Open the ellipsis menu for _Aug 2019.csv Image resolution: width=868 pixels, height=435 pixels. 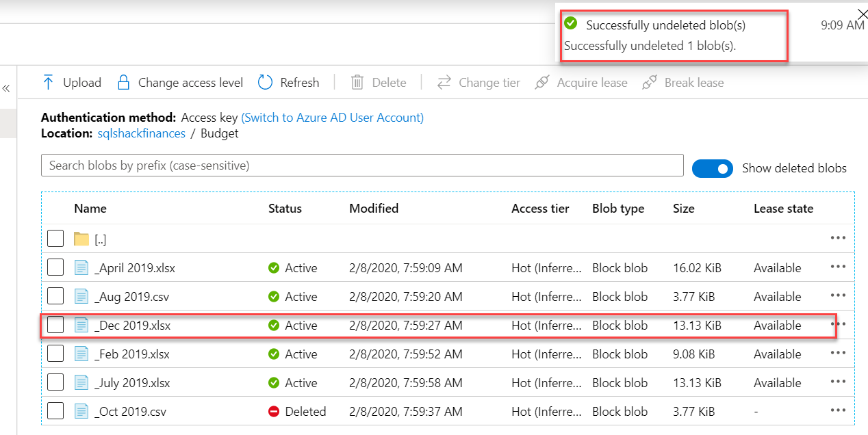click(x=838, y=295)
